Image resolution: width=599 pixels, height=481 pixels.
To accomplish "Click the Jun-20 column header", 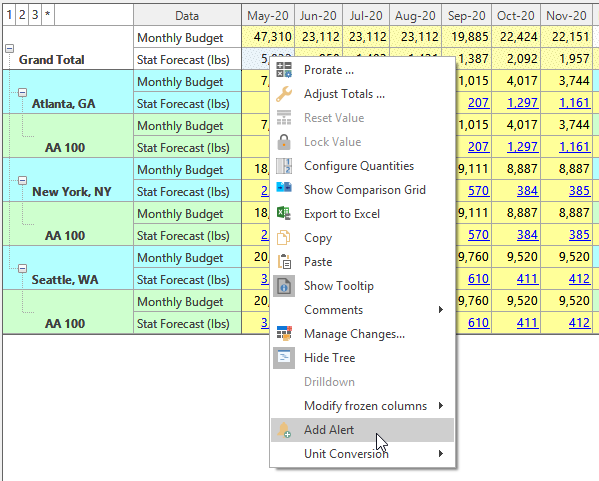I will 318,15.
